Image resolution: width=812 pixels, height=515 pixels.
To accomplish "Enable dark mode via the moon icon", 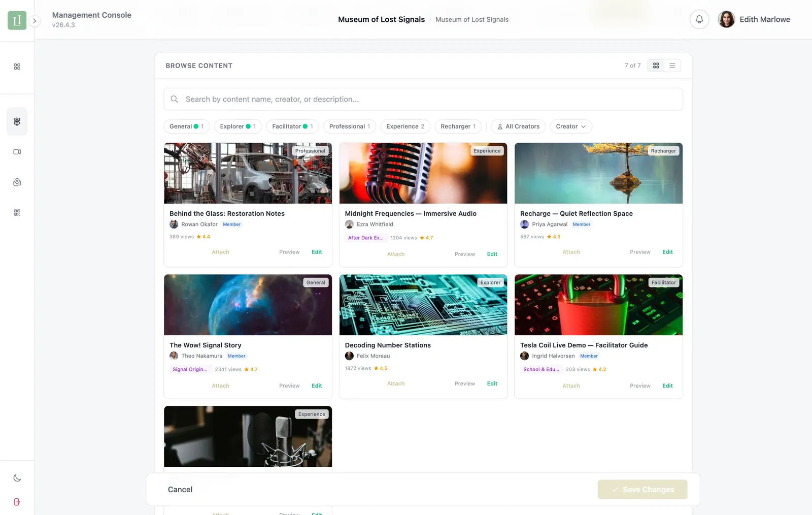I will (17, 478).
